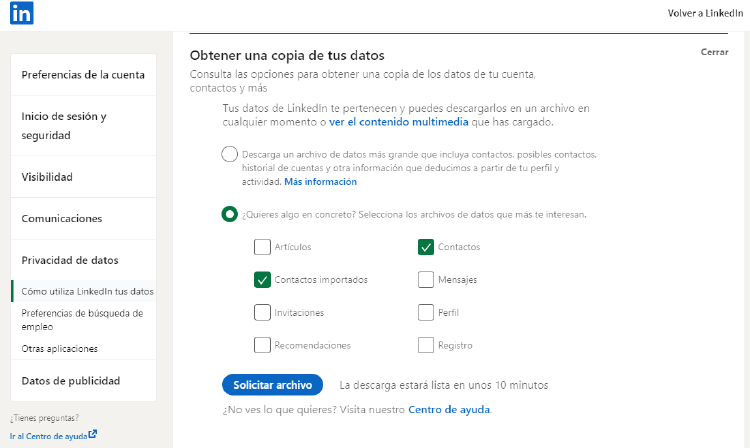Click the LinkedIn logo icon
The height and width of the screenshot is (448, 750).
tap(22, 13)
